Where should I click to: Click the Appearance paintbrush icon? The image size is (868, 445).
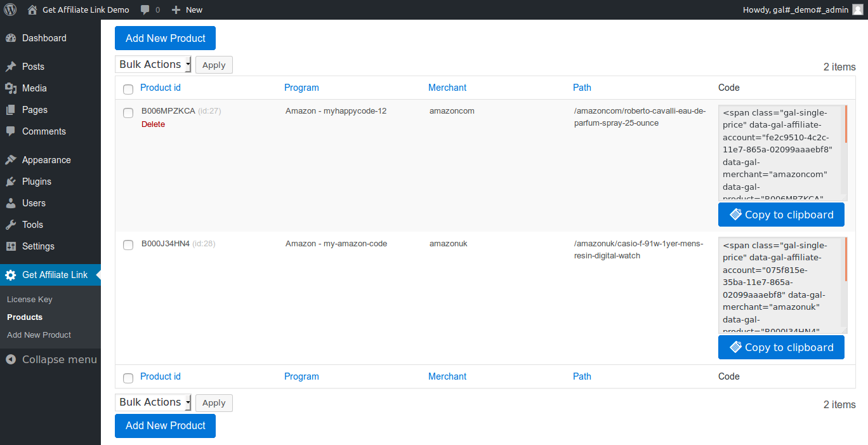(11, 160)
